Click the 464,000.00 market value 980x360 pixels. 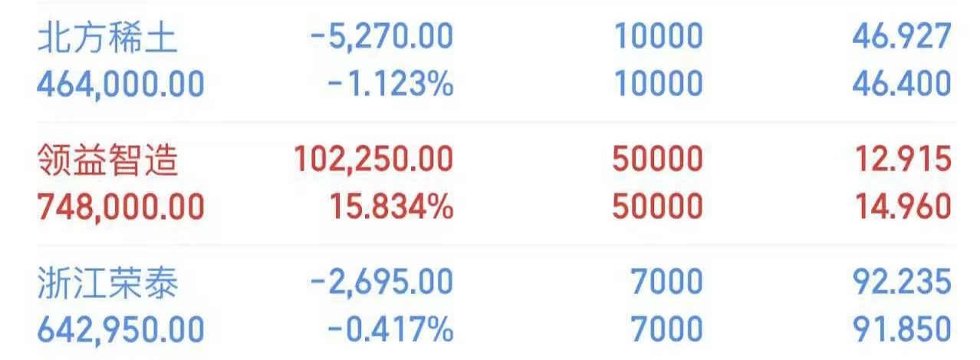[x=120, y=84]
